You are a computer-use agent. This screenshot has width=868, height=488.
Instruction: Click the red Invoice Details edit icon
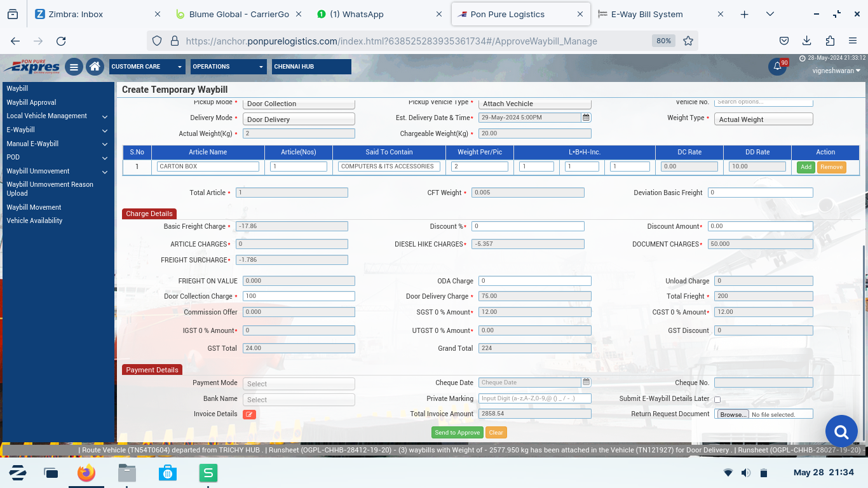[249, 414]
